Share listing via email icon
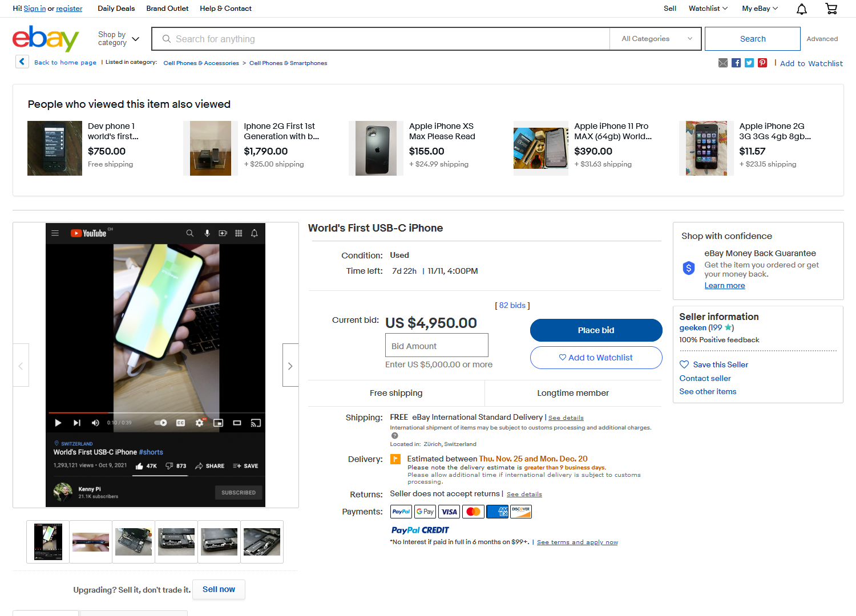This screenshot has height=616, width=856. (x=723, y=63)
